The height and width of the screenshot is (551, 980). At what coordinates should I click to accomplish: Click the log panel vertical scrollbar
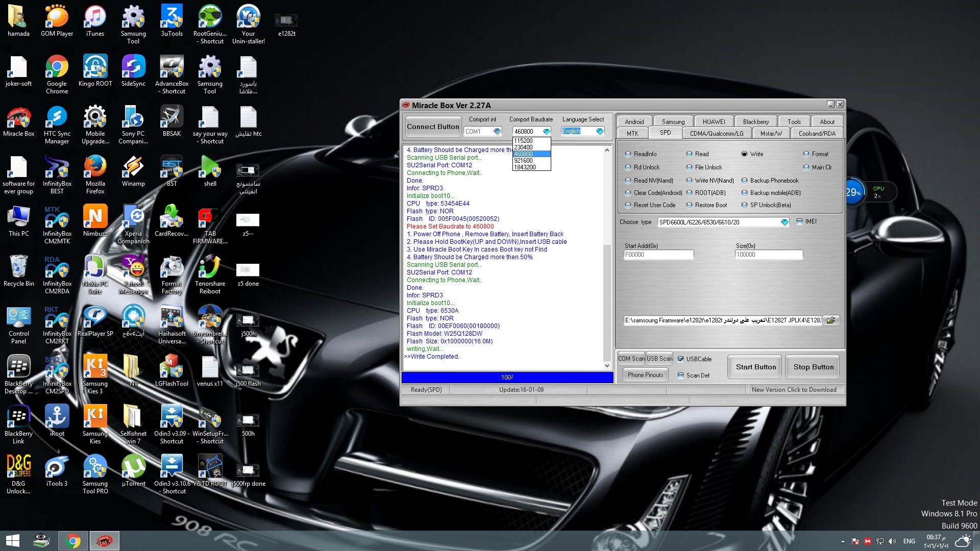point(607,258)
